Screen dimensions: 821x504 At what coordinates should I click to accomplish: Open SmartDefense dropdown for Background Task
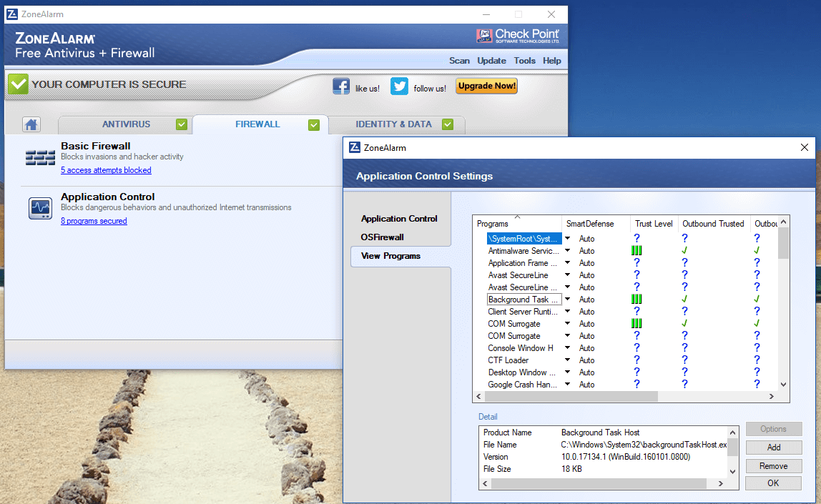568,300
